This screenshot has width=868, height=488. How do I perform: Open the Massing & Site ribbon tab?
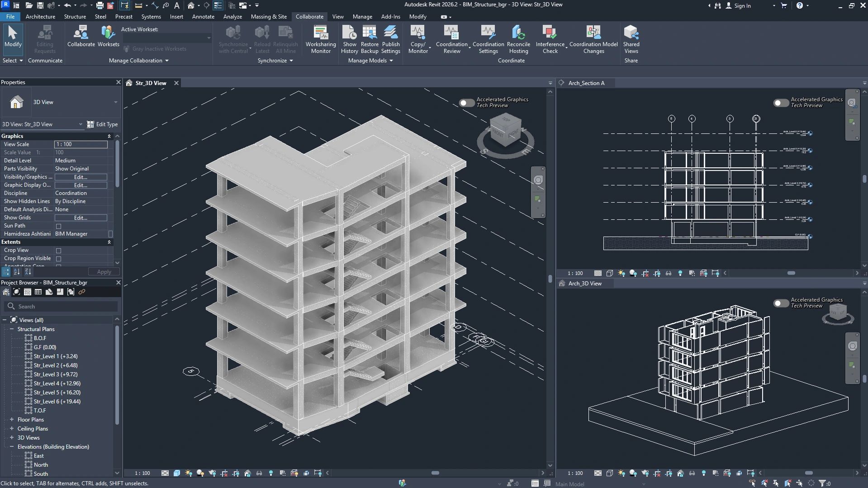click(x=269, y=17)
